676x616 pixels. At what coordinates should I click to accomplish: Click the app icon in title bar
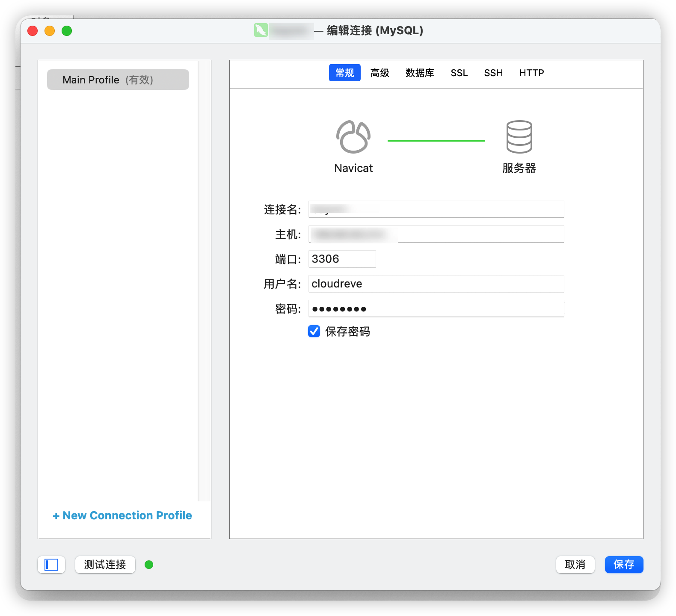coord(261,30)
